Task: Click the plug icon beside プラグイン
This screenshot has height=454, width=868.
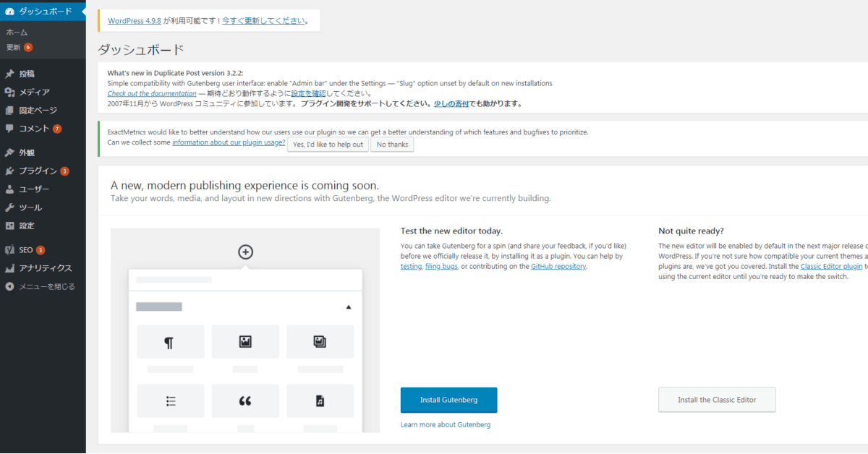Action: [x=10, y=171]
